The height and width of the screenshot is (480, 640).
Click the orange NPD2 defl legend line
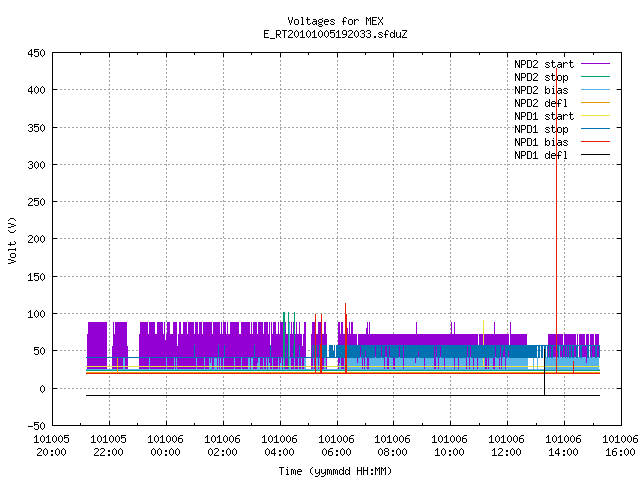click(595, 102)
